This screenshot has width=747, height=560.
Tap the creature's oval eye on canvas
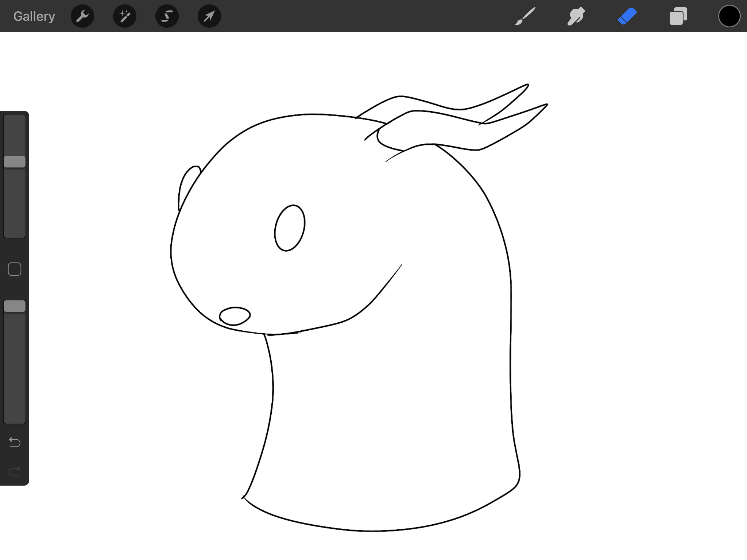pyautogui.click(x=290, y=228)
